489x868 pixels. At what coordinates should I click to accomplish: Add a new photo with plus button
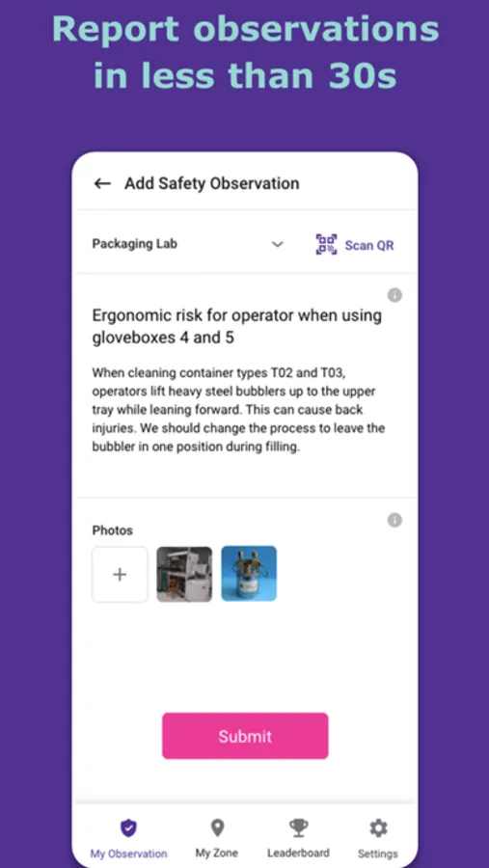coord(120,574)
